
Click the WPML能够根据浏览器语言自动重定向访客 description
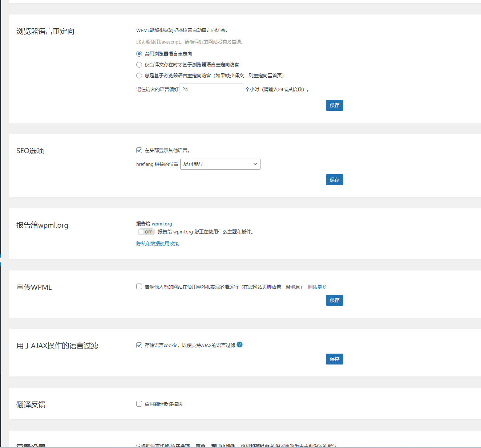(182, 30)
